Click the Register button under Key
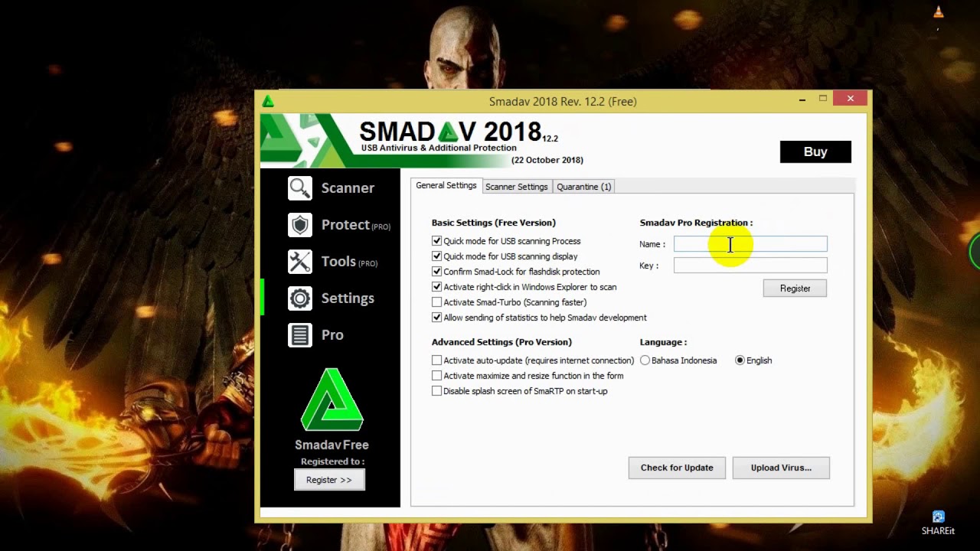980x551 pixels. pos(795,289)
